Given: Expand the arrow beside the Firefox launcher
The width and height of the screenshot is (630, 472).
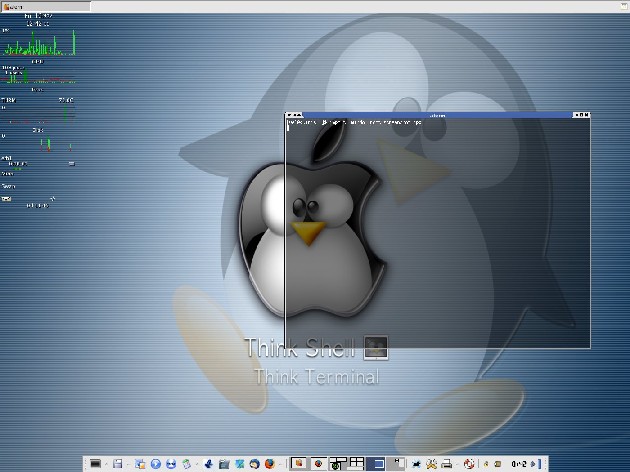Looking at the screenshot, I should [x=281, y=464].
